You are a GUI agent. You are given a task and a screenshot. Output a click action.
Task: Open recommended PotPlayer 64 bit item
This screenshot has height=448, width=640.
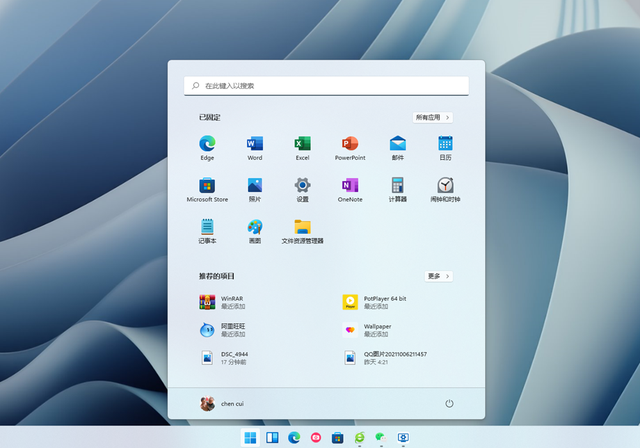(x=375, y=302)
